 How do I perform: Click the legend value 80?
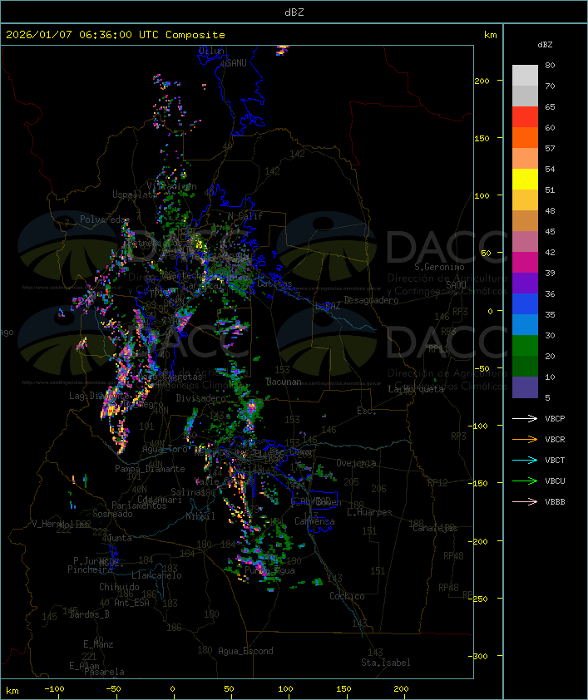click(x=550, y=65)
